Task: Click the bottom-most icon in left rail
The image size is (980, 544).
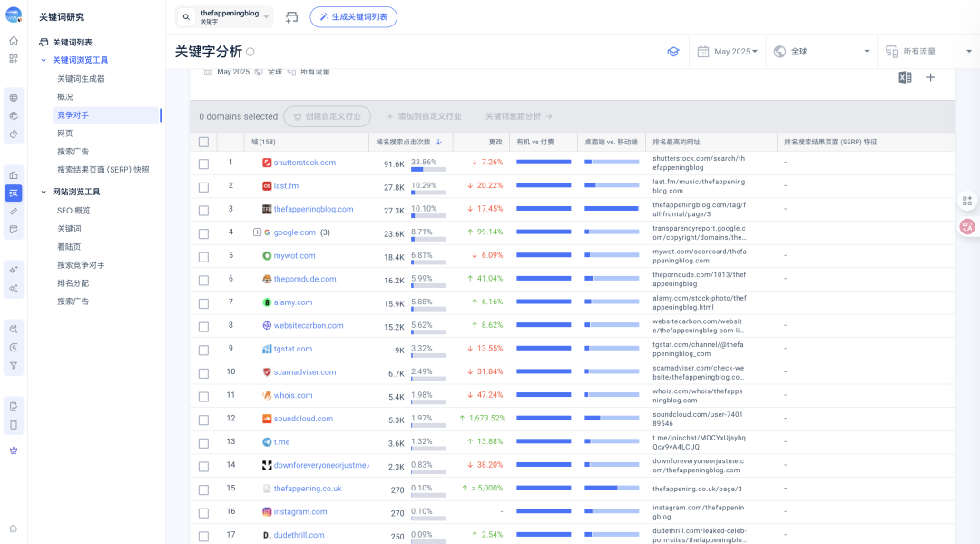Action: (13, 529)
